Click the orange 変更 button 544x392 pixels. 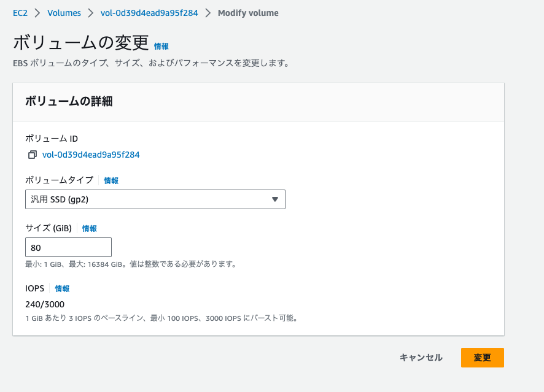tap(482, 358)
